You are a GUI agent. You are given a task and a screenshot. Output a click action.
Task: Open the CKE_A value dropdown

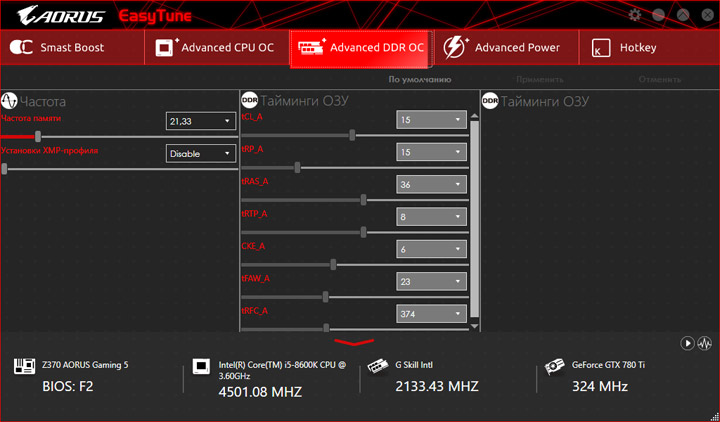tap(431, 249)
